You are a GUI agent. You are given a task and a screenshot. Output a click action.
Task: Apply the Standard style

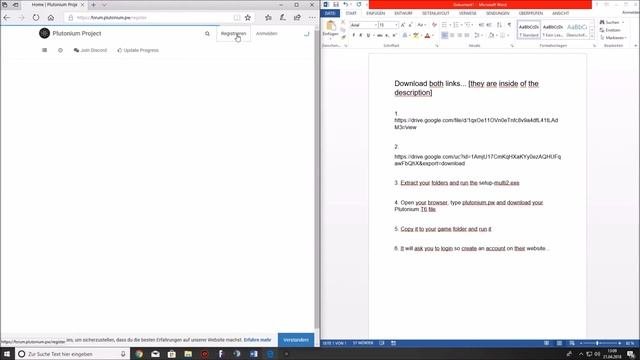coord(529,30)
